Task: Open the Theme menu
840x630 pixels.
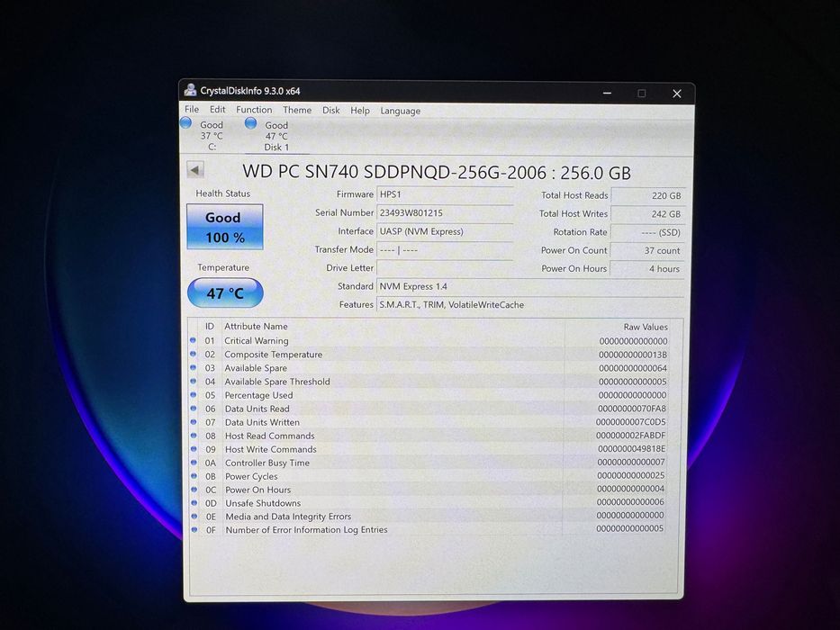Action: click(297, 110)
